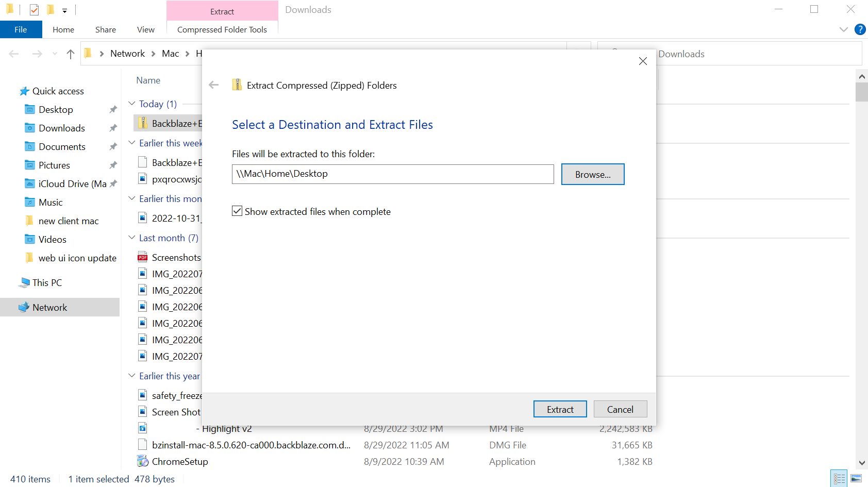The image size is (868, 487).
Task: Select the Extract contextual tab header
Action: (x=222, y=11)
